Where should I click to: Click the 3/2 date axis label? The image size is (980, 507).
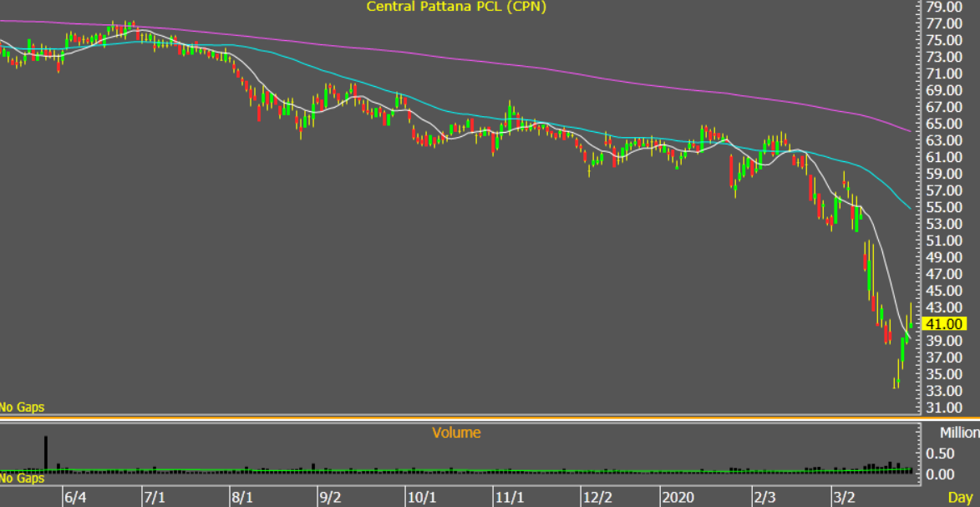[845, 498]
